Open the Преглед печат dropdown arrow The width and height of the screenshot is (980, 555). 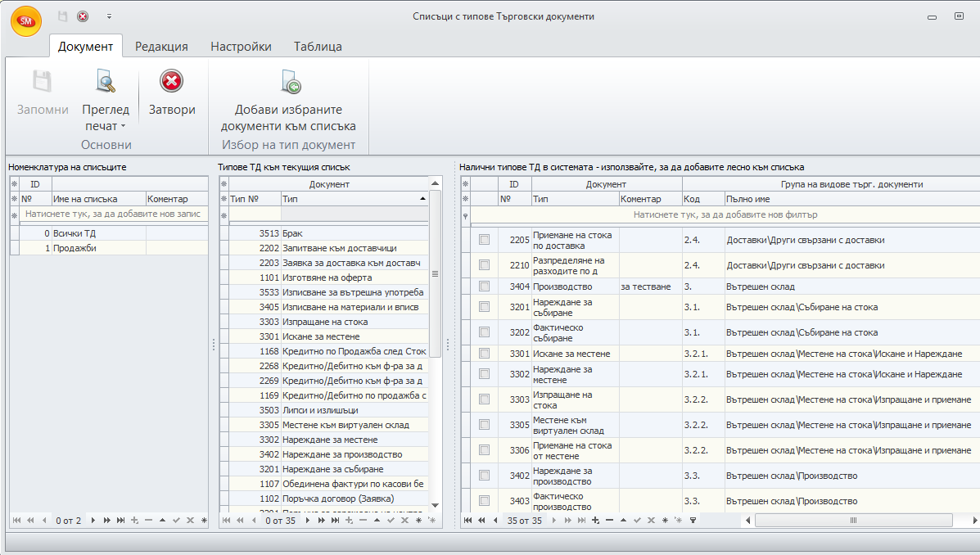point(123,126)
